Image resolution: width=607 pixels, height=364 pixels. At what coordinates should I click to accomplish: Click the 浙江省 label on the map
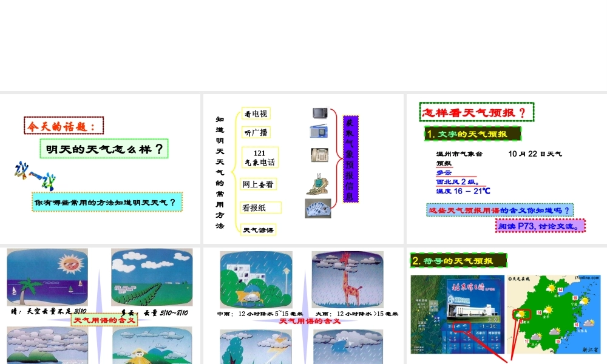pyautogui.click(x=590, y=349)
